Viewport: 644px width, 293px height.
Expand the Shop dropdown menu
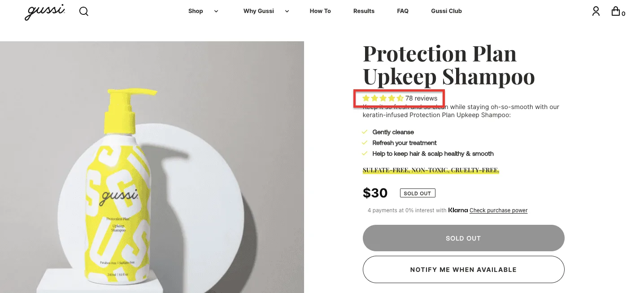(x=196, y=11)
